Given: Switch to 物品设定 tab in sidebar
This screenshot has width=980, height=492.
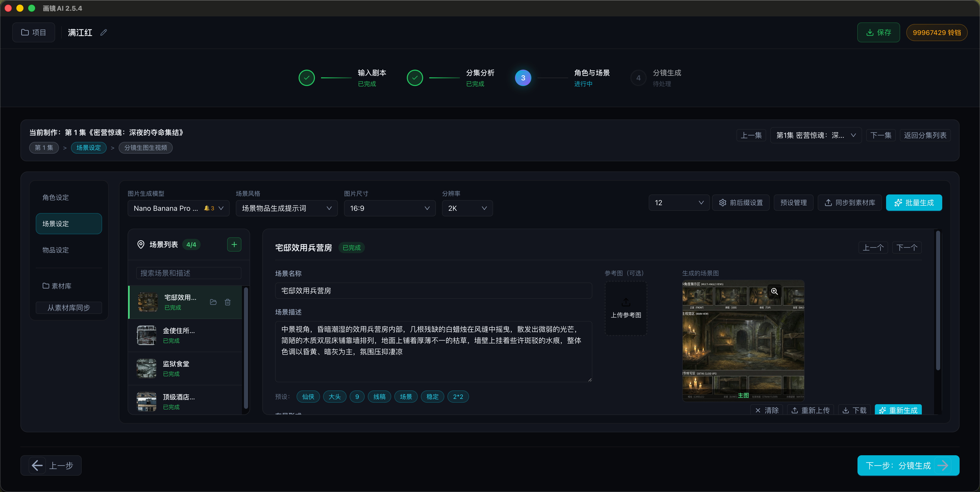Looking at the screenshot, I should point(56,250).
